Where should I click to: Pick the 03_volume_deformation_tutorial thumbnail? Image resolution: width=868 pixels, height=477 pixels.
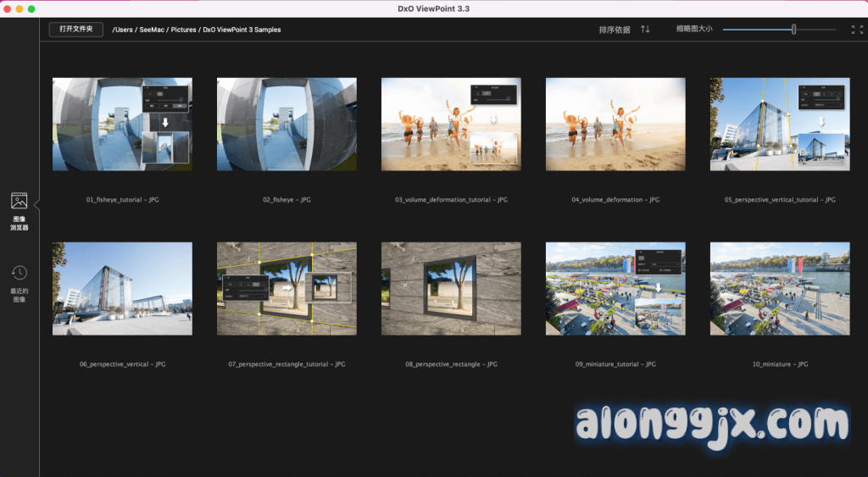coord(451,125)
